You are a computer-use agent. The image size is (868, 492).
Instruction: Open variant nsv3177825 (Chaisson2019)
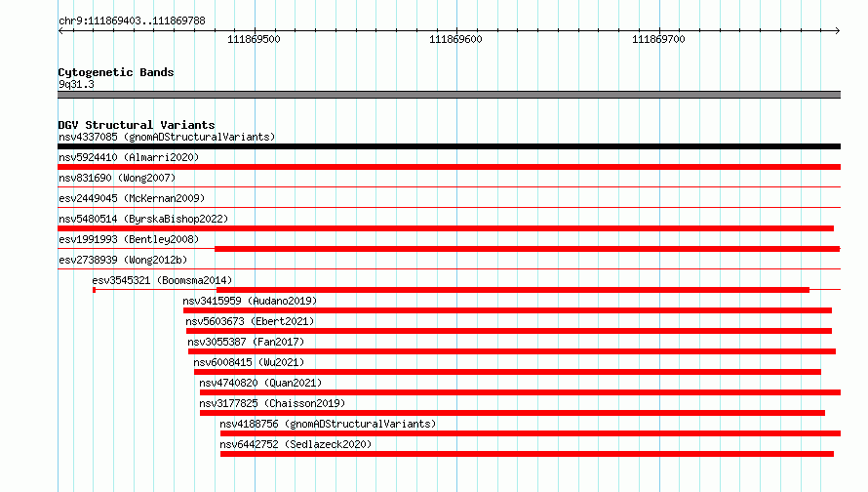(272, 403)
